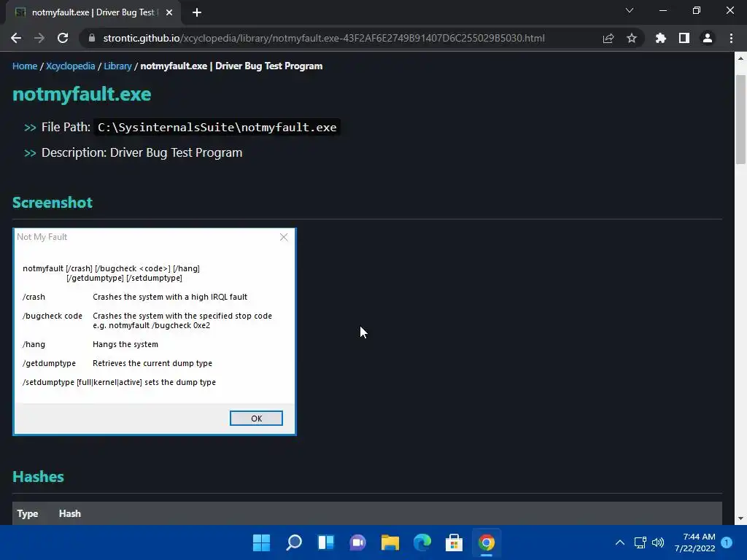This screenshot has width=747, height=560.
Task: Click the Type column header
Action: click(x=28, y=514)
